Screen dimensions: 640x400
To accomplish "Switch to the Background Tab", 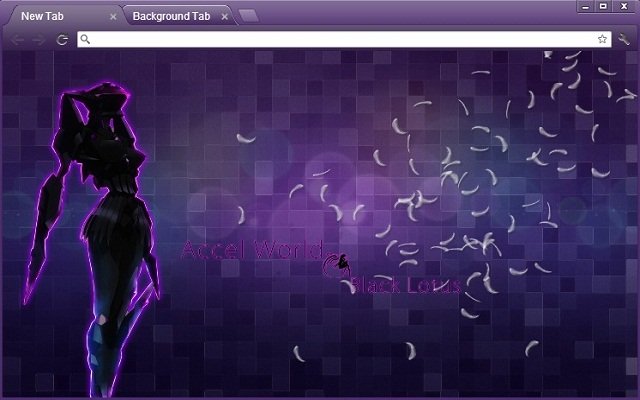I will pos(179,16).
